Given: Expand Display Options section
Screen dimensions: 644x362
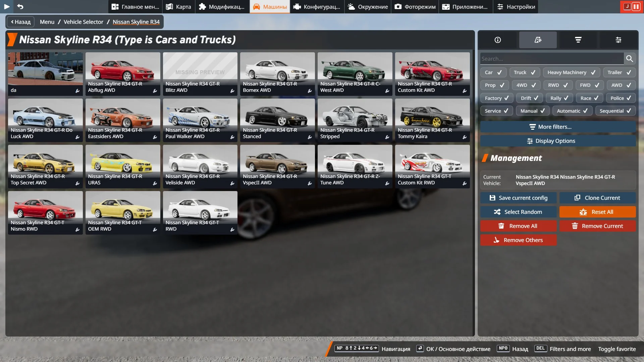Looking at the screenshot, I should click(558, 141).
